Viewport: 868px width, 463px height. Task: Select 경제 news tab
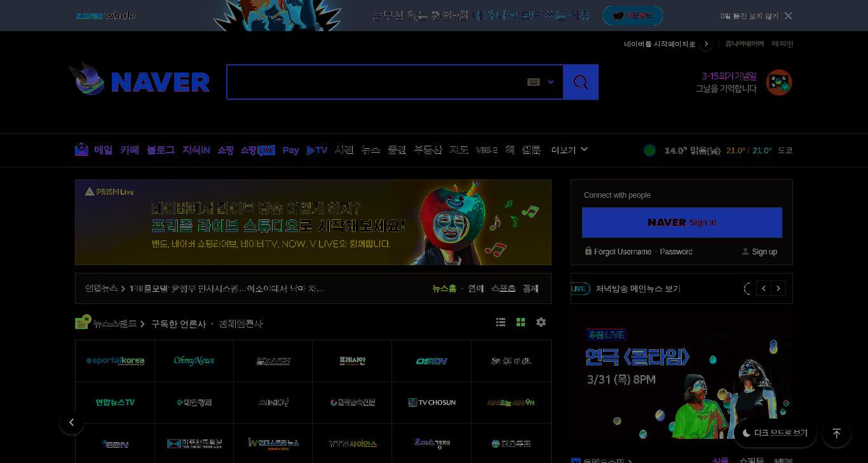pyautogui.click(x=531, y=288)
